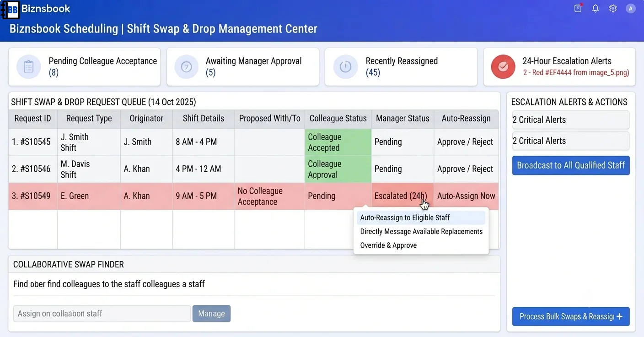Click Proposed With/To column header
644x337 pixels.
pyautogui.click(x=270, y=118)
